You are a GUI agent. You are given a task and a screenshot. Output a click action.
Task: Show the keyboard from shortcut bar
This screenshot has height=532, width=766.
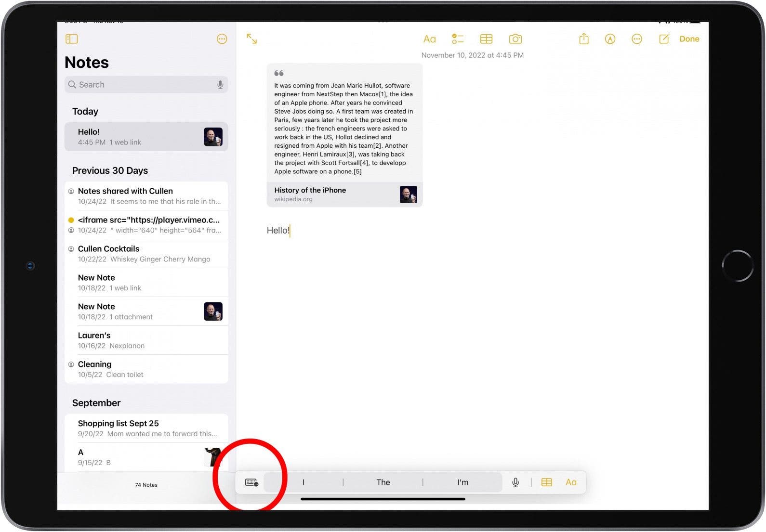point(251,482)
